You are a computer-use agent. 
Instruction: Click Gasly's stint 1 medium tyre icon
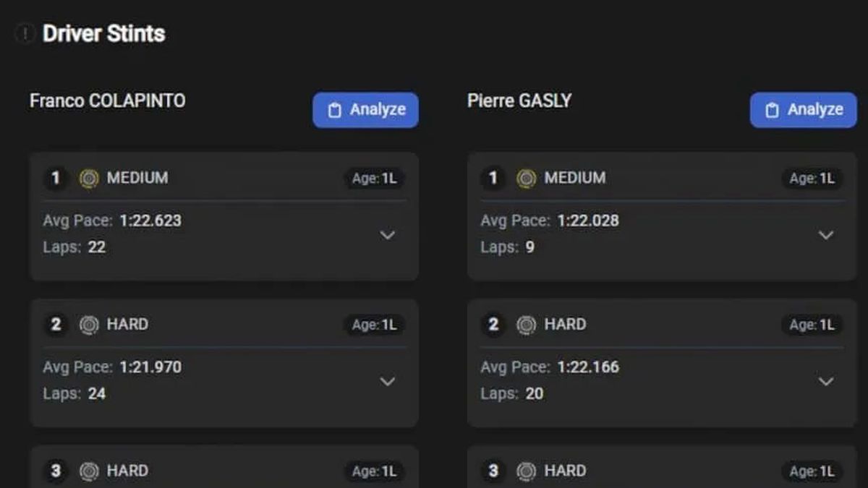(x=526, y=179)
